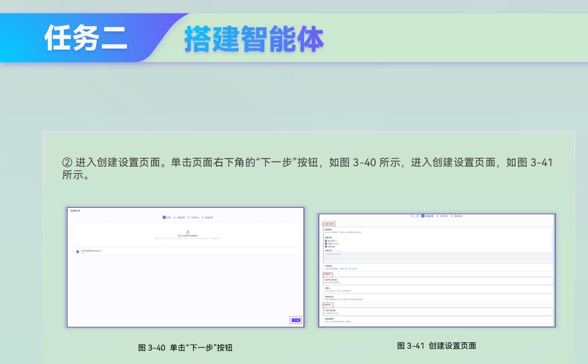The width and height of the screenshot is (588, 364).
Task: Click the caption '图 3-40 单击“下一步”按钮'
Action: coord(185,348)
